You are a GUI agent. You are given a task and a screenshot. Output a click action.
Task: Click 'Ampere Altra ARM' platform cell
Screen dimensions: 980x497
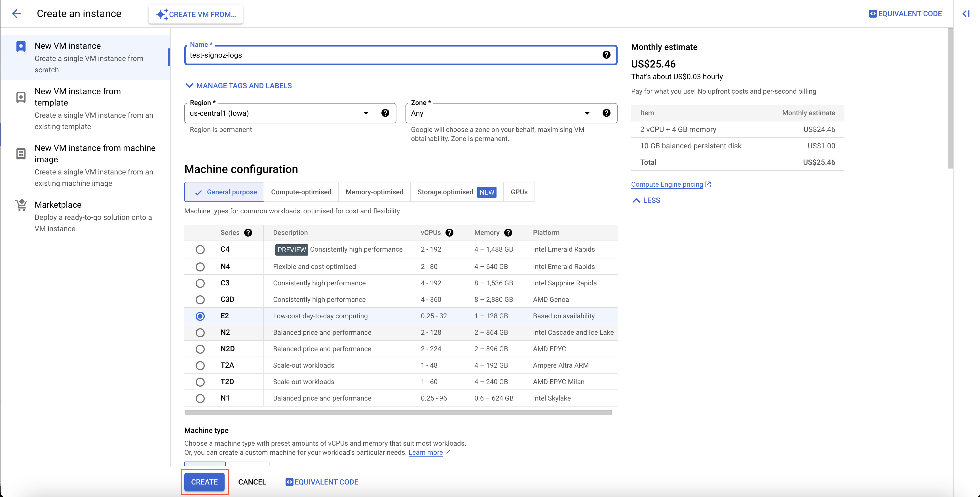tap(560, 365)
